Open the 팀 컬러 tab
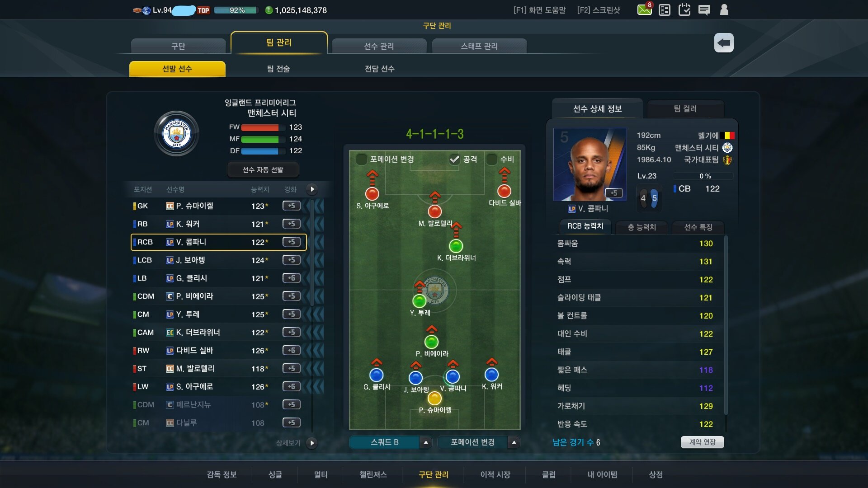The image size is (868, 488). (685, 108)
